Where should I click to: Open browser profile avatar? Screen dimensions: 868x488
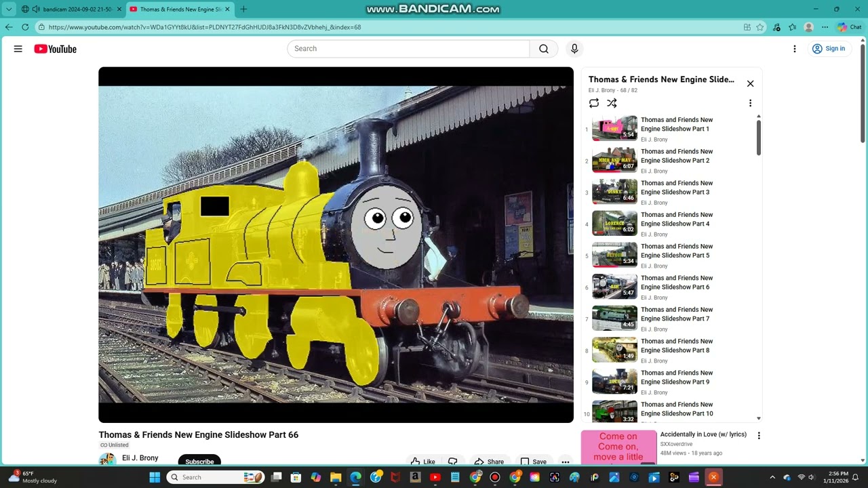click(808, 27)
